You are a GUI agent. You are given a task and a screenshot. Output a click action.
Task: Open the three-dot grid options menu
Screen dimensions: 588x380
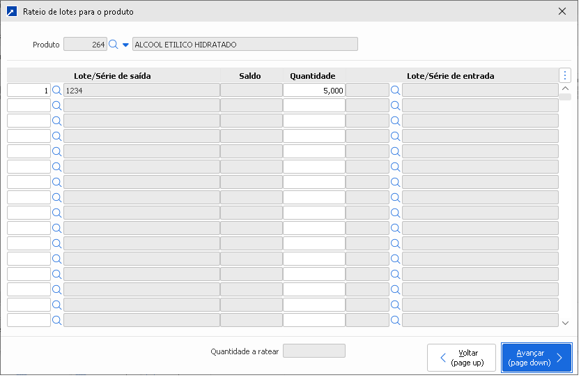coord(565,75)
